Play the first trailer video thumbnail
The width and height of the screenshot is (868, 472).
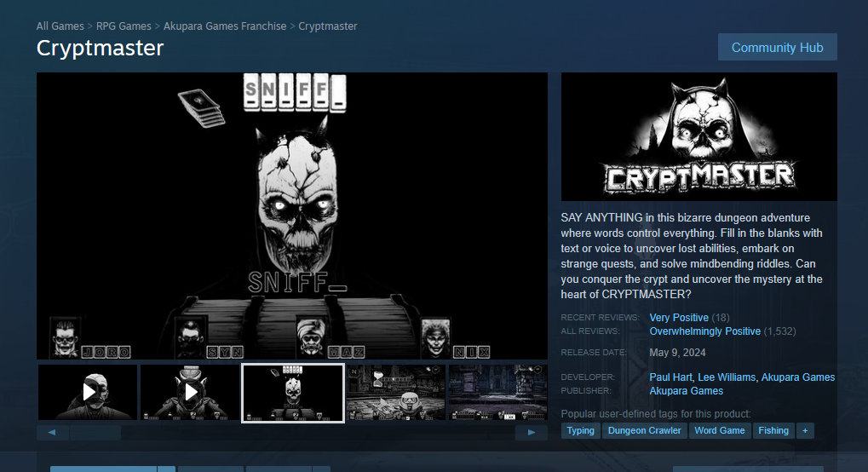click(x=88, y=392)
